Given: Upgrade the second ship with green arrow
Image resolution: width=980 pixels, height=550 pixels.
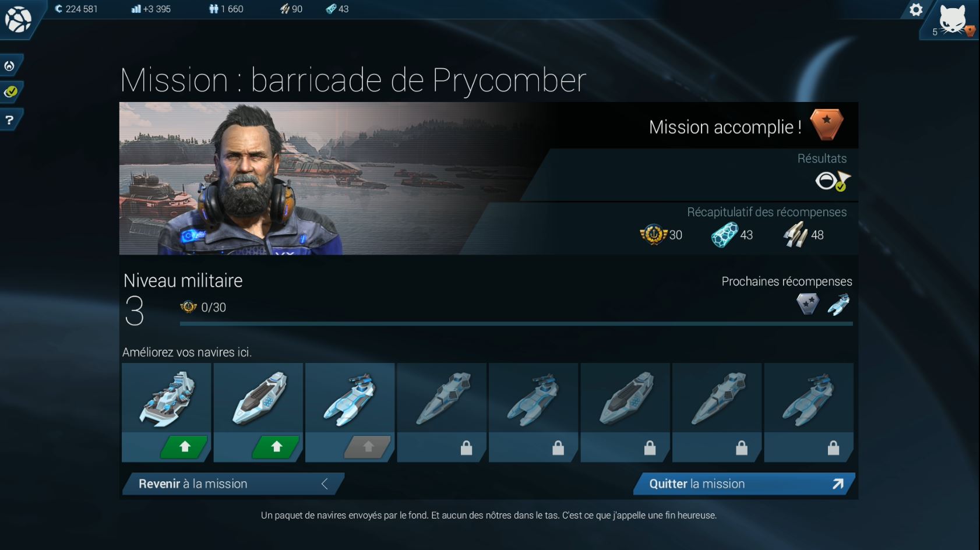Looking at the screenshot, I should (x=276, y=447).
